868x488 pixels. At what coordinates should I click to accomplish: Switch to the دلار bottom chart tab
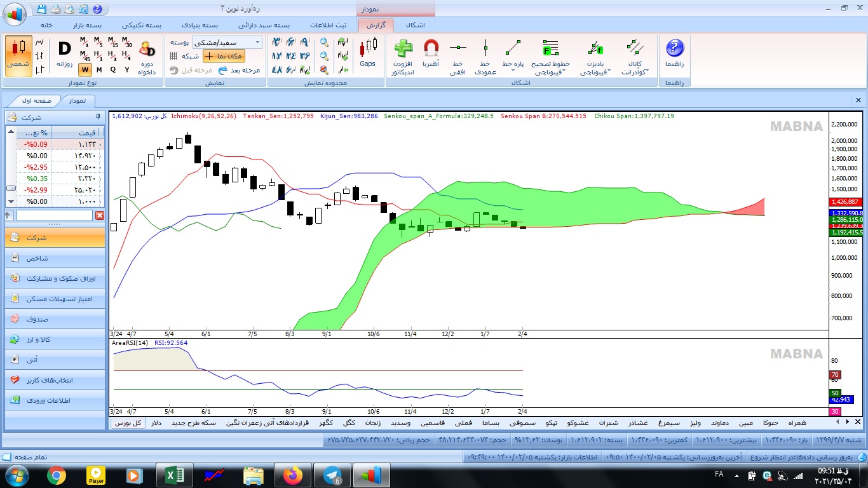pos(155,423)
